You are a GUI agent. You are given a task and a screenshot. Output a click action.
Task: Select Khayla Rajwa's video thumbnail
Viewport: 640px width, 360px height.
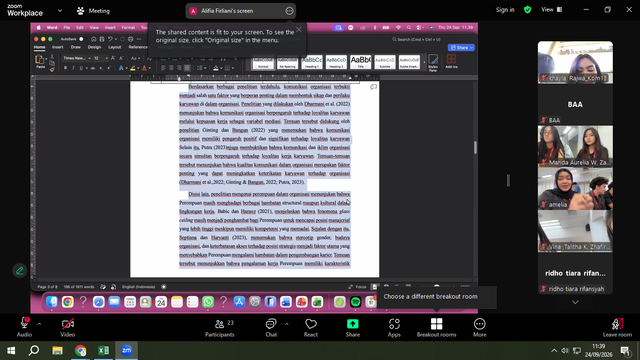pos(575,62)
